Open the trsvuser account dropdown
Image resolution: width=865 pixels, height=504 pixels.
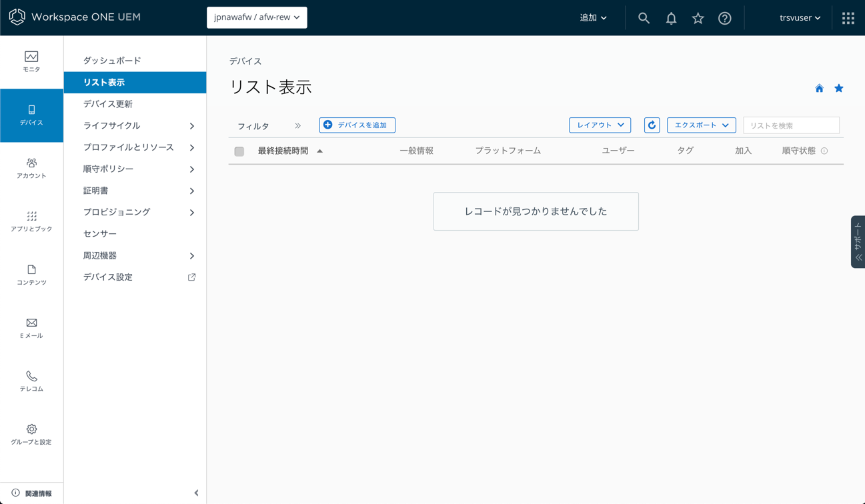pos(800,18)
